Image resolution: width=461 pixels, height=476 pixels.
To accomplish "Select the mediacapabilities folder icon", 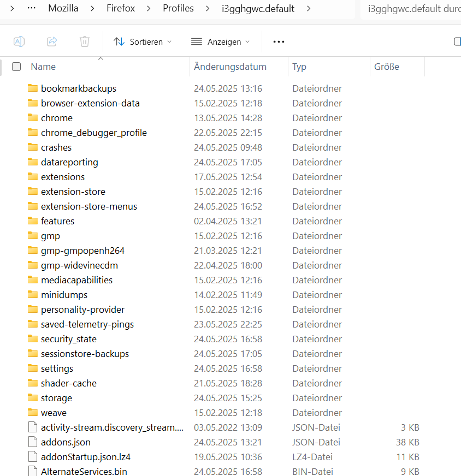I will (x=33, y=279).
